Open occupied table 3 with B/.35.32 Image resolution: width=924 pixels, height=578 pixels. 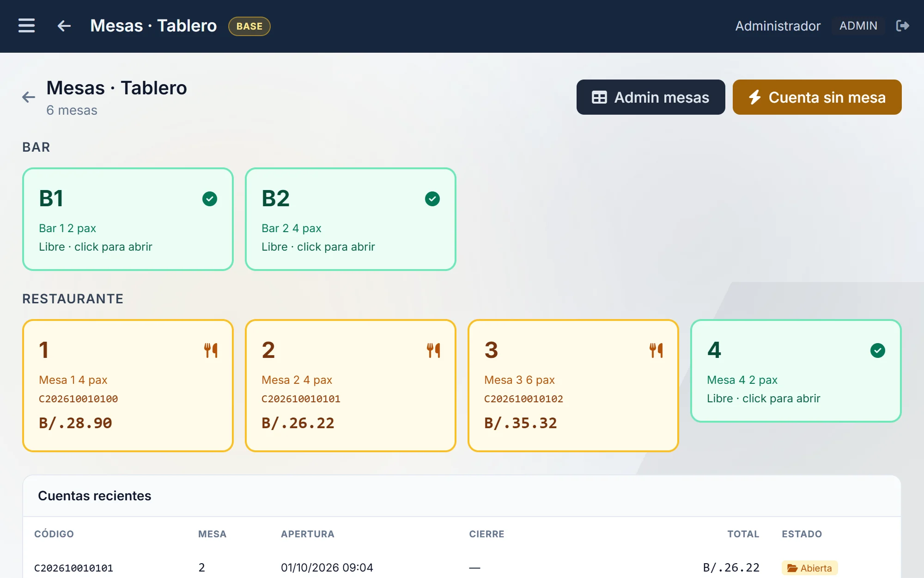[573, 386]
